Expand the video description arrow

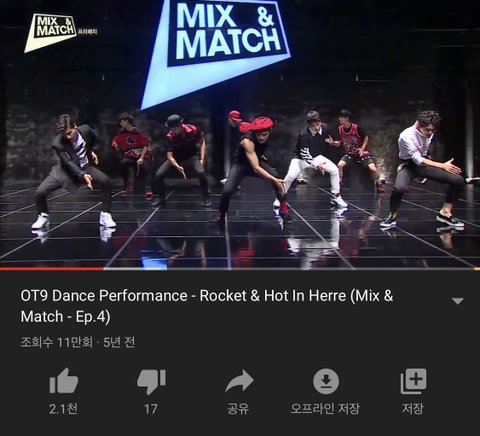(458, 301)
